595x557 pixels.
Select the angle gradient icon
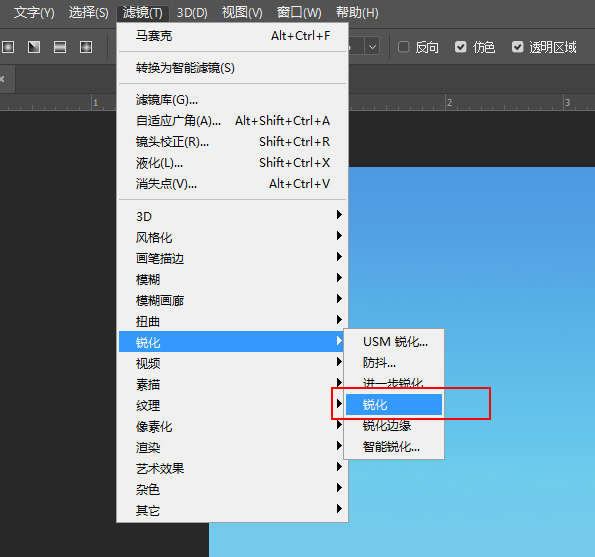point(34,47)
